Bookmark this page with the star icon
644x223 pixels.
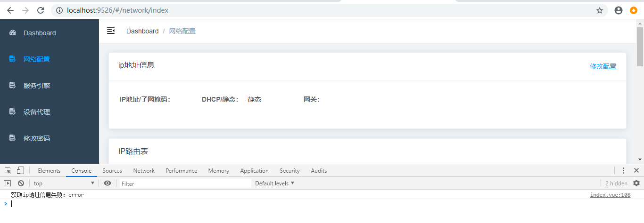[x=600, y=10]
